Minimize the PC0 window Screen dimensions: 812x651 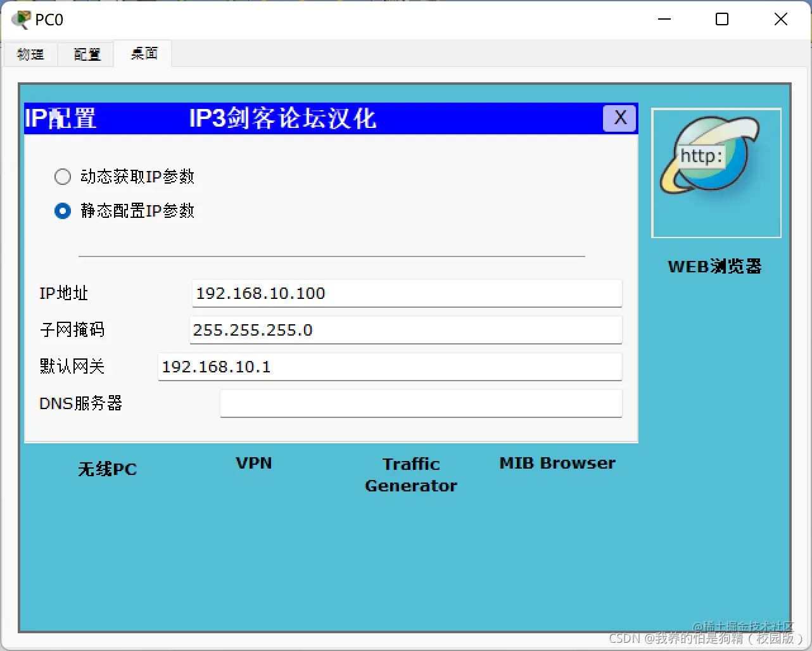coord(664,19)
